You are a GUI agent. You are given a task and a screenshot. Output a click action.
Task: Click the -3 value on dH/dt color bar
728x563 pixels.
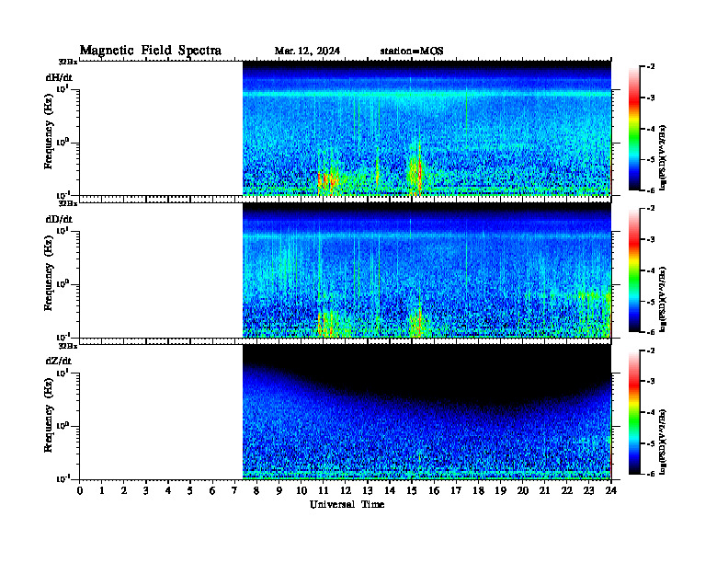point(651,98)
